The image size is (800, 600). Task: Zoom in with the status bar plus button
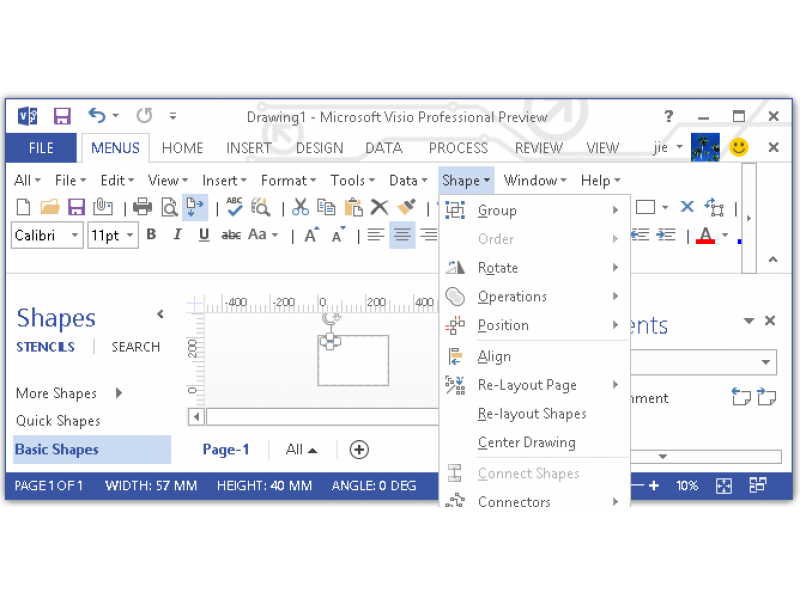click(x=654, y=486)
